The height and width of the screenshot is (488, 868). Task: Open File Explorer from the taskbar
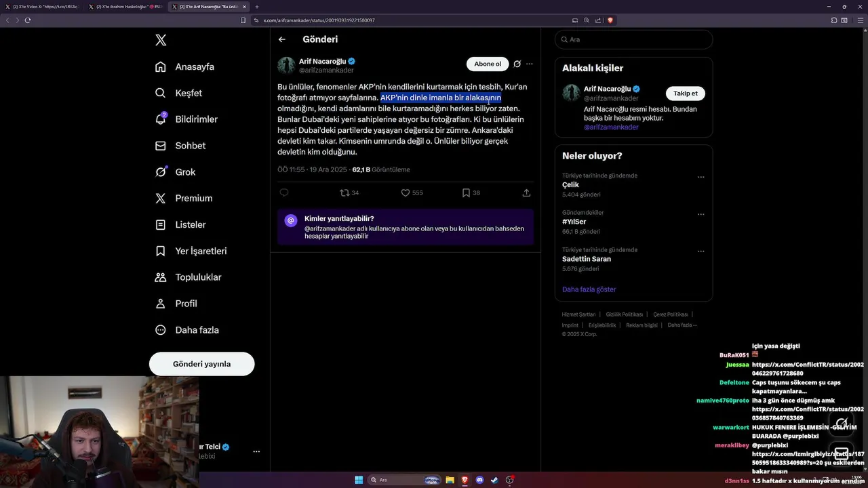coord(450,480)
